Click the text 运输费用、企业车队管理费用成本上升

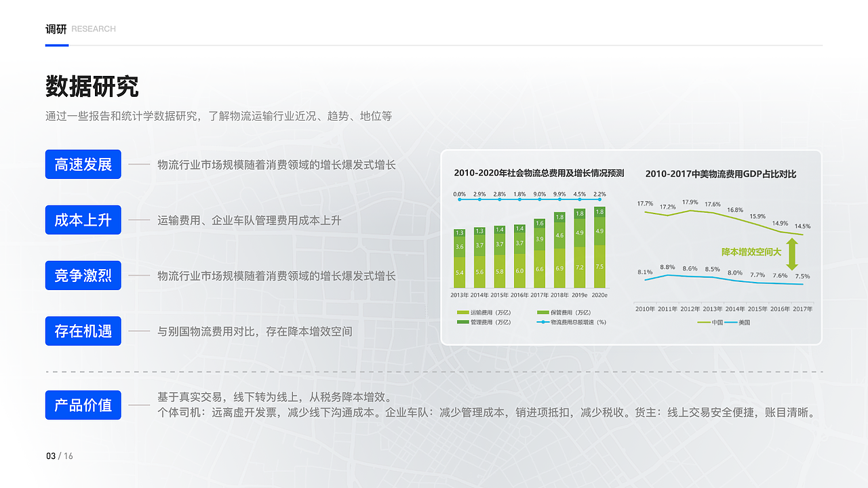click(x=250, y=220)
